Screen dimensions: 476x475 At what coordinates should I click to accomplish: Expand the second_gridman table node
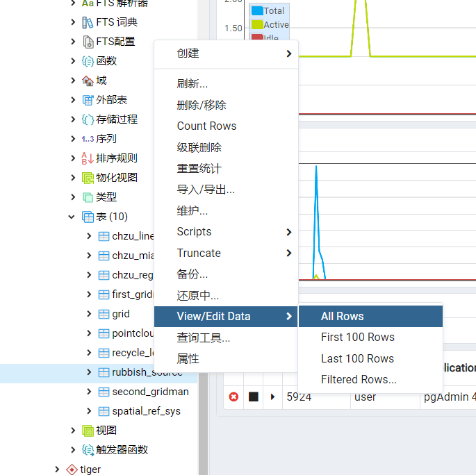(x=89, y=392)
